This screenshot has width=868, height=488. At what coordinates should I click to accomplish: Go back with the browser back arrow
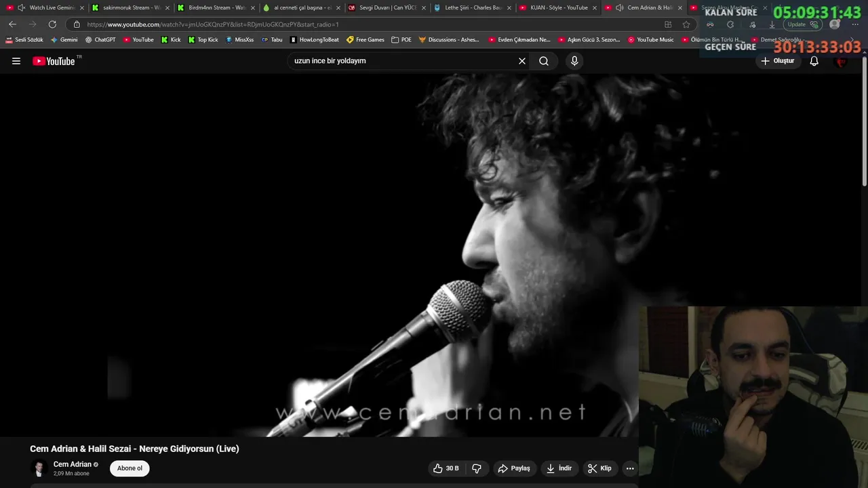pos(12,24)
